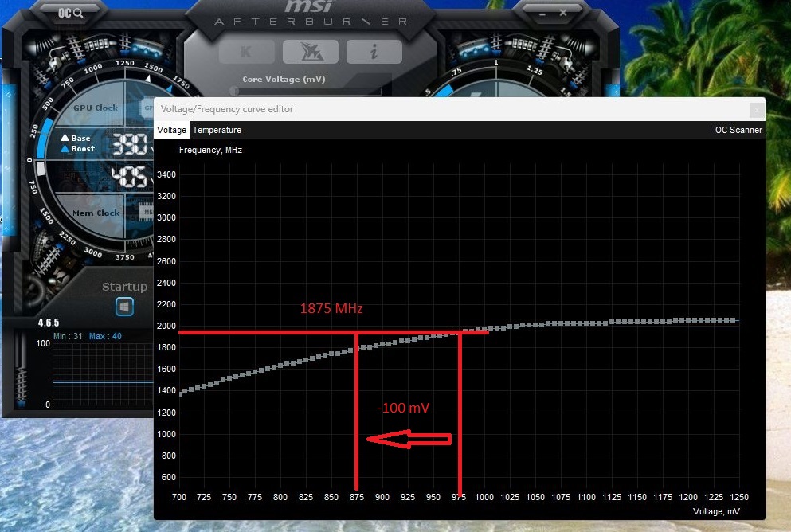This screenshot has width=791, height=532.
Task: Click the Core Voltage slider
Action: point(307,92)
